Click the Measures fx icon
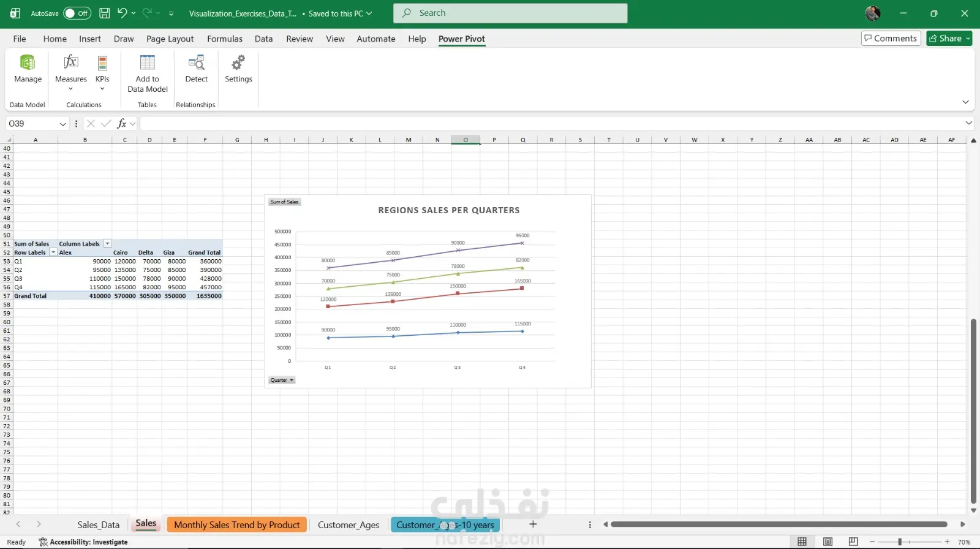980x549 pixels. pyautogui.click(x=70, y=62)
